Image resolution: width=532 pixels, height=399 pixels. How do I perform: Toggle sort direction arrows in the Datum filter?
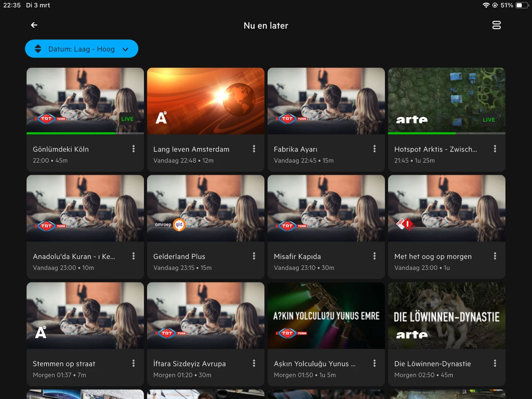pyautogui.click(x=38, y=49)
